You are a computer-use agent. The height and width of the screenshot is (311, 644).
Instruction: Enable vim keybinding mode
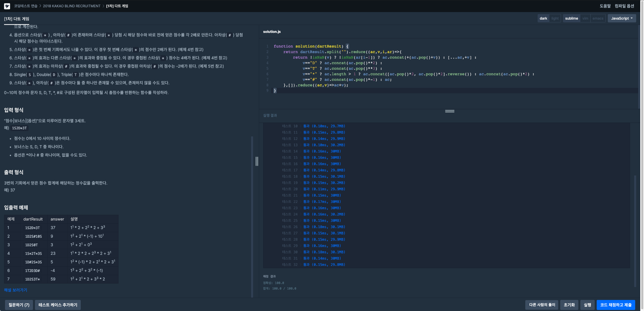point(585,18)
